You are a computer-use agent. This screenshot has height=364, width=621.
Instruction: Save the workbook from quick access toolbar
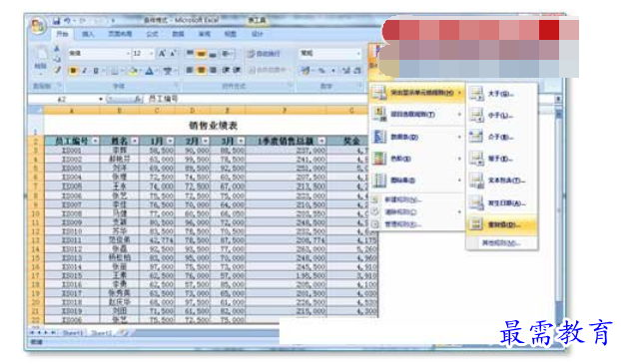[x=56, y=21]
